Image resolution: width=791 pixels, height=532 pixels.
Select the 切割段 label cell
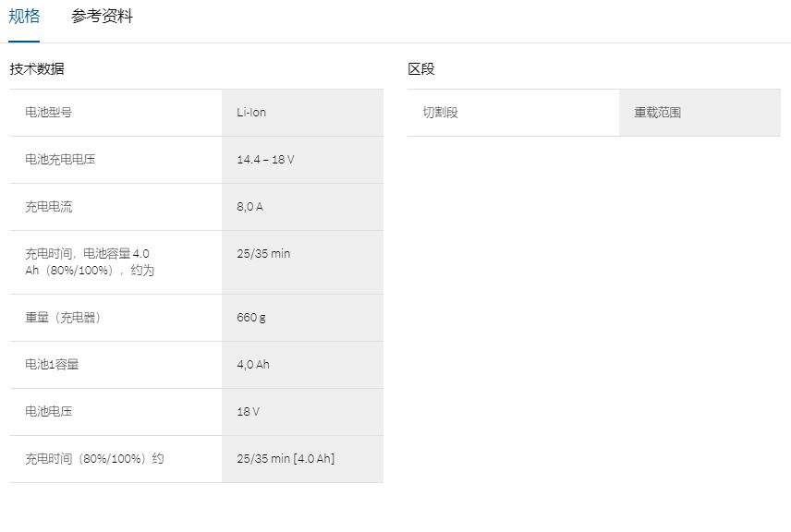[x=441, y=113]
